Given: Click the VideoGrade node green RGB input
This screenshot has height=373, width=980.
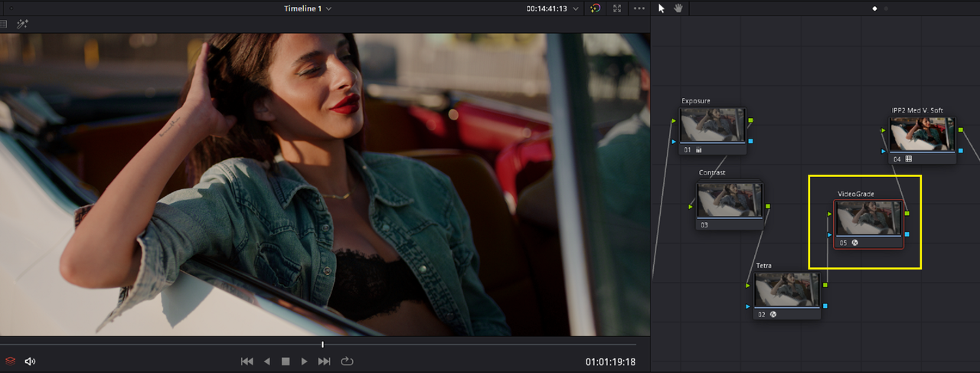Looking at the screenshot, I should 831,214.
